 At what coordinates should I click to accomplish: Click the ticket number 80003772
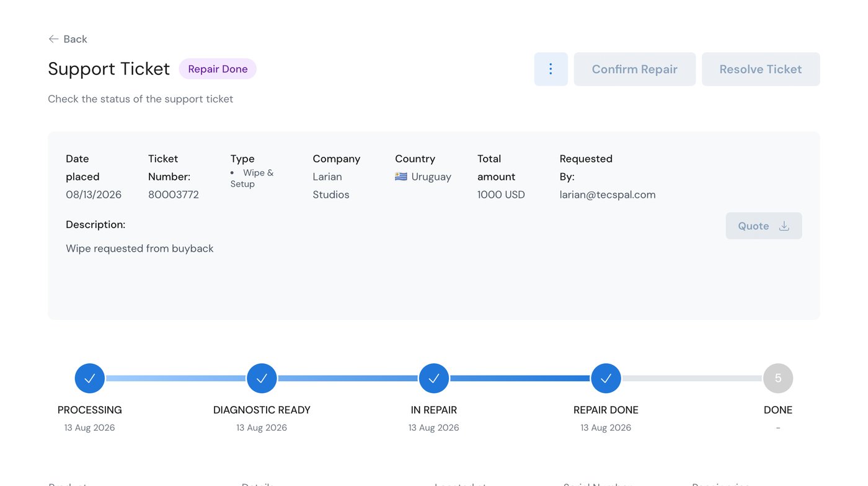[x=174, y=195]
